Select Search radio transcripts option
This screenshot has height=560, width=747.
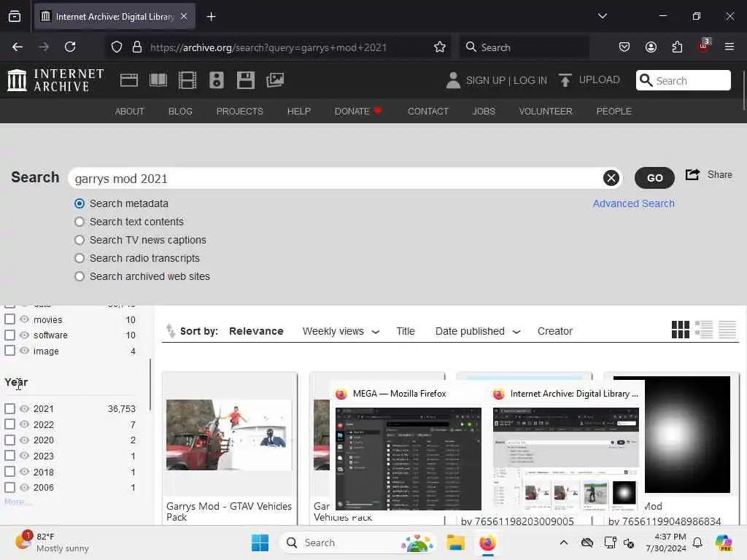(80, 258)
